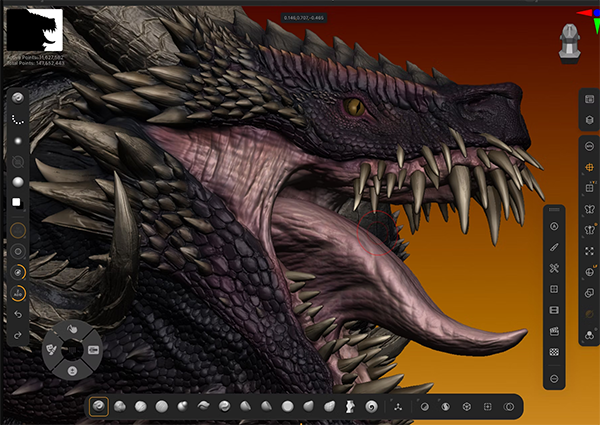Tap the hand gesture segment of the radial menu
Screen dimensions: 600x425
point(72,329)
